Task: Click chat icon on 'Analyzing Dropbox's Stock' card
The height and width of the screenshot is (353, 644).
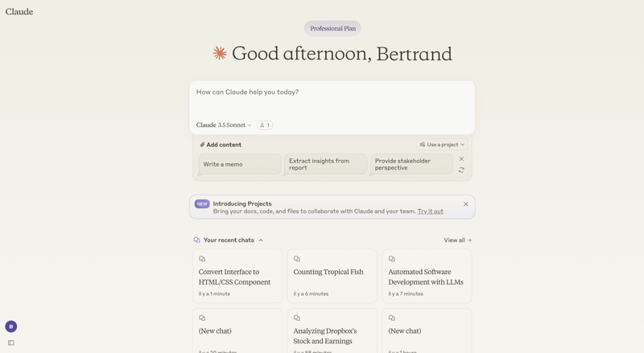Action: 297,318
